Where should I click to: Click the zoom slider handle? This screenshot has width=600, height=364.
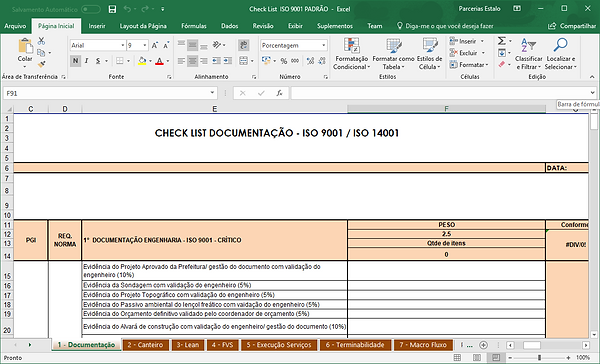pos(539,357)
